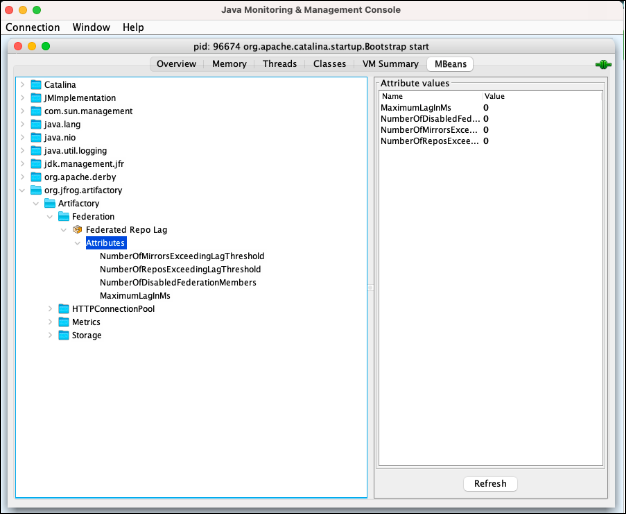
Task: Click the org.apache.derby folder icon
Action: pyautogui.click(x=36, y=177)
